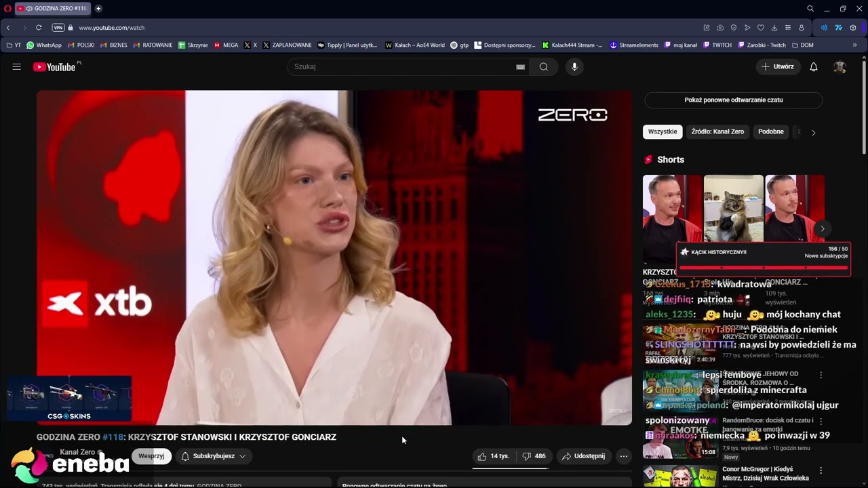Go to the YouTube home logo

tap(54, 66)
